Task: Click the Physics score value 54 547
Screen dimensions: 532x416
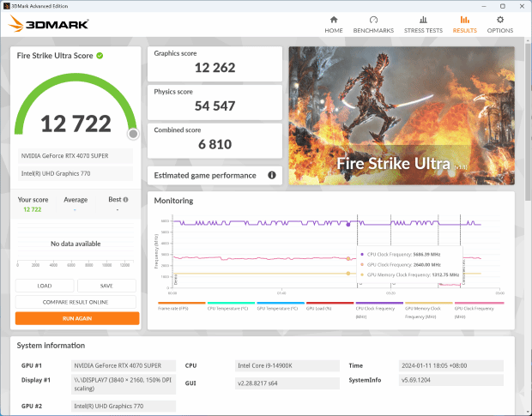Action: click(215, 106)
